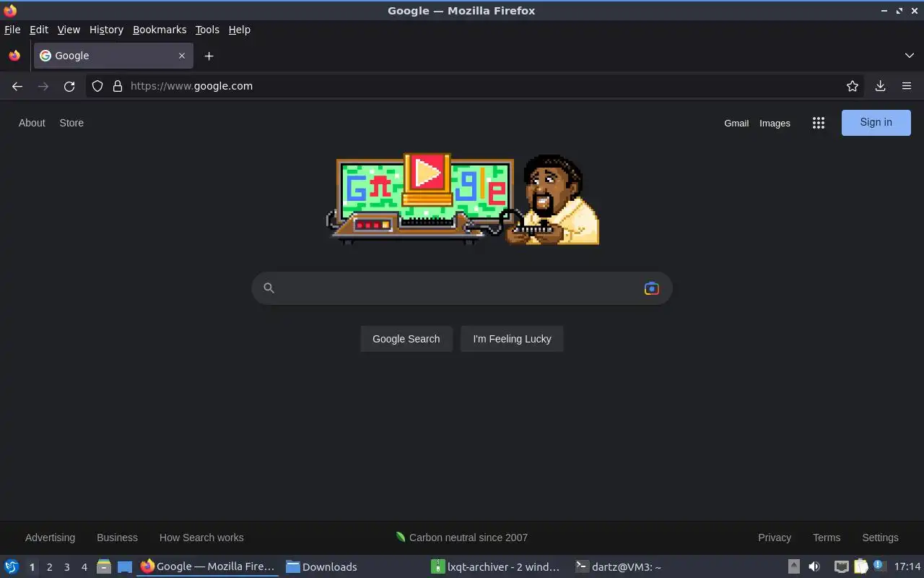Open the Tools menu

coord(207,30)
